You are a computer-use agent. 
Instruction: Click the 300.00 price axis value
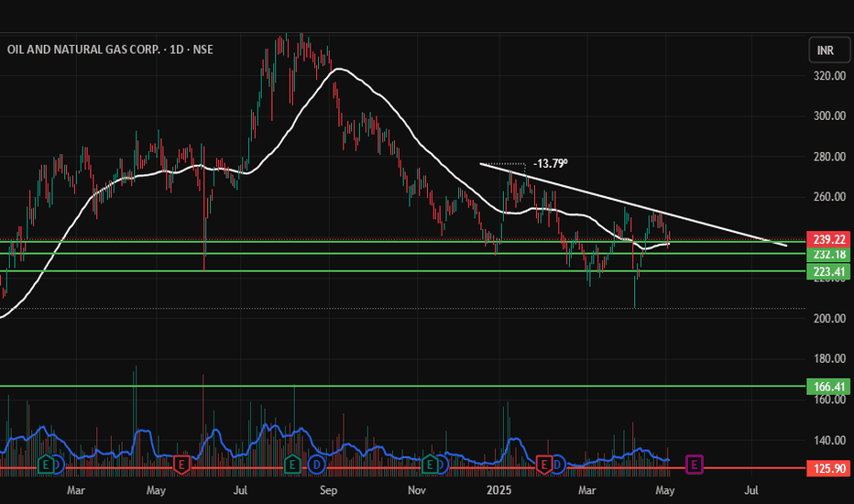click(x=829, y=115)
